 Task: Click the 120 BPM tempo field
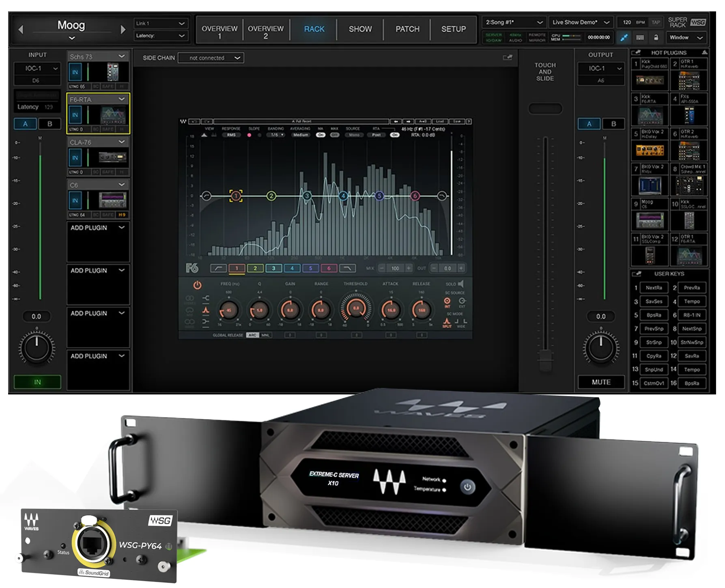632,22
